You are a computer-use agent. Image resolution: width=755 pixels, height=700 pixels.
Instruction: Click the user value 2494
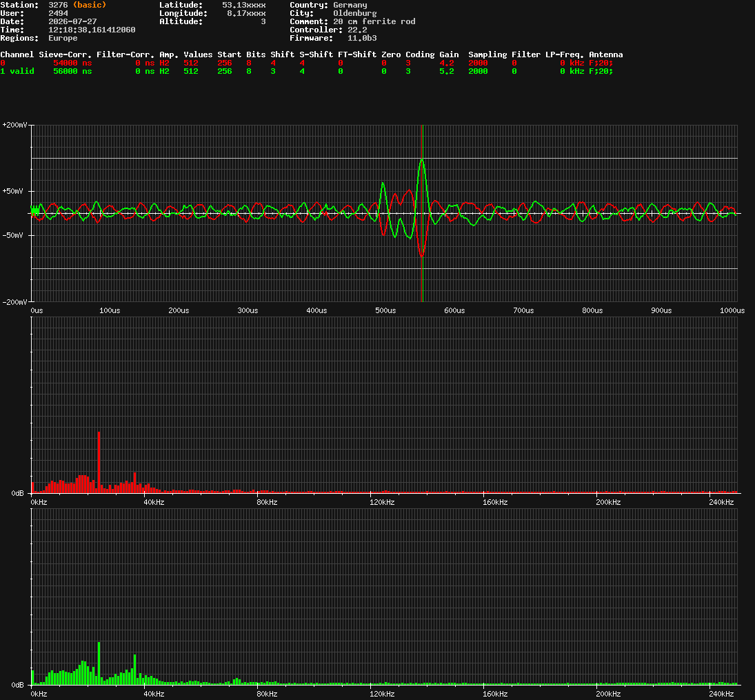click(x=58, y=13)
